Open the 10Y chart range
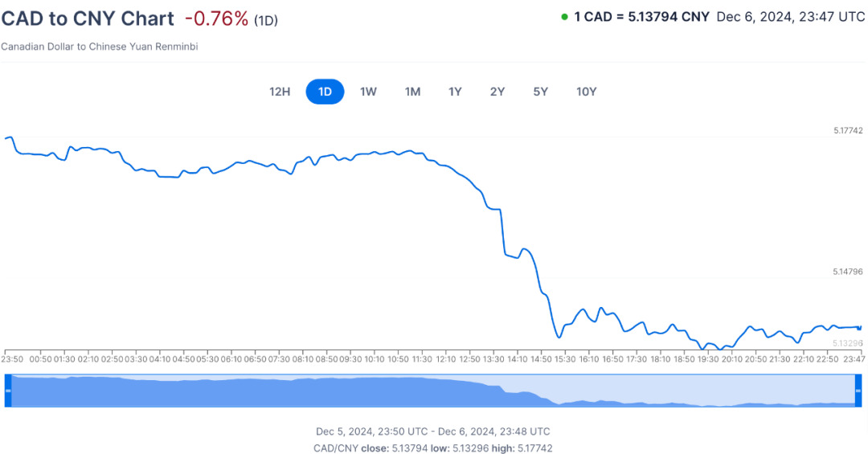Screen dimensions: 868x454 click(587, 92)
